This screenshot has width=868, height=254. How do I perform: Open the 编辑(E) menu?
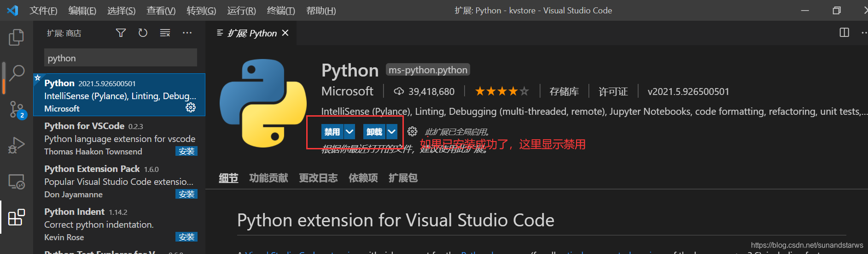click(82, 11)
